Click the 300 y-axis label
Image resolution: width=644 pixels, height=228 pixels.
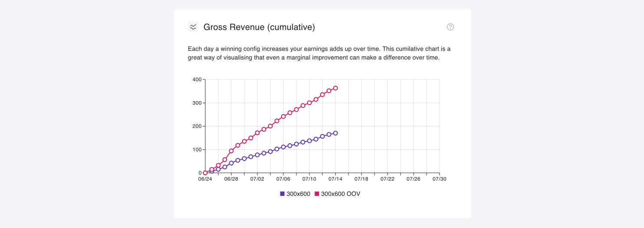point(197,103)
